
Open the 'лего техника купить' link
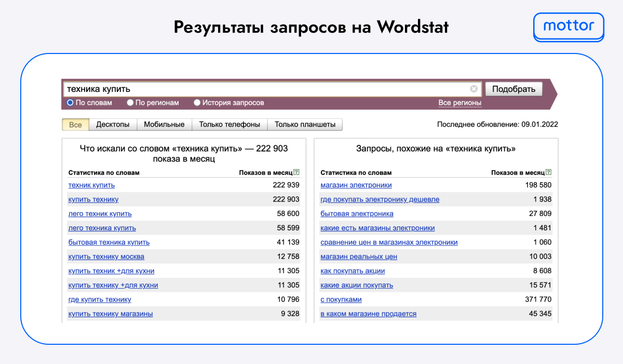(102, 228)
